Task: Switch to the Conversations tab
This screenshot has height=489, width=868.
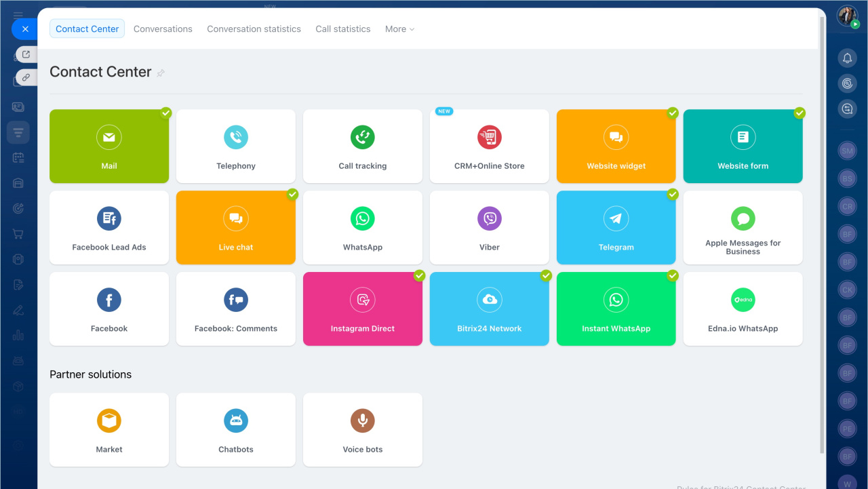Action: (163, 29)
